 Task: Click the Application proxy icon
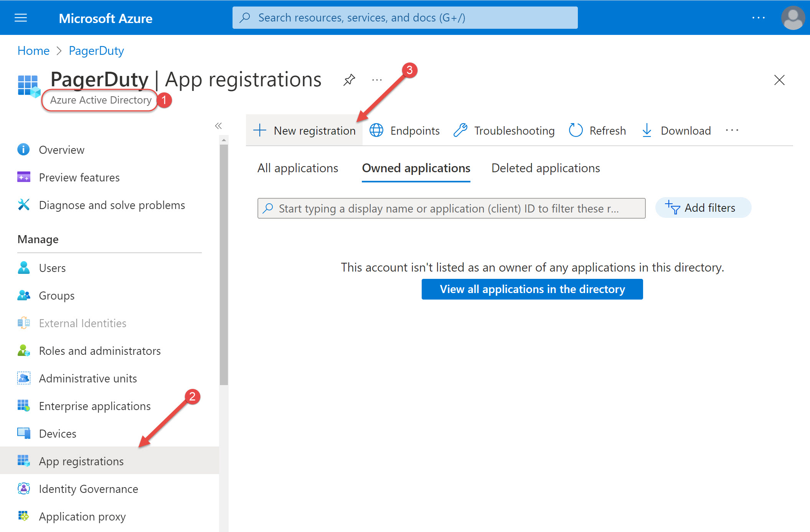tap(23, 516)
